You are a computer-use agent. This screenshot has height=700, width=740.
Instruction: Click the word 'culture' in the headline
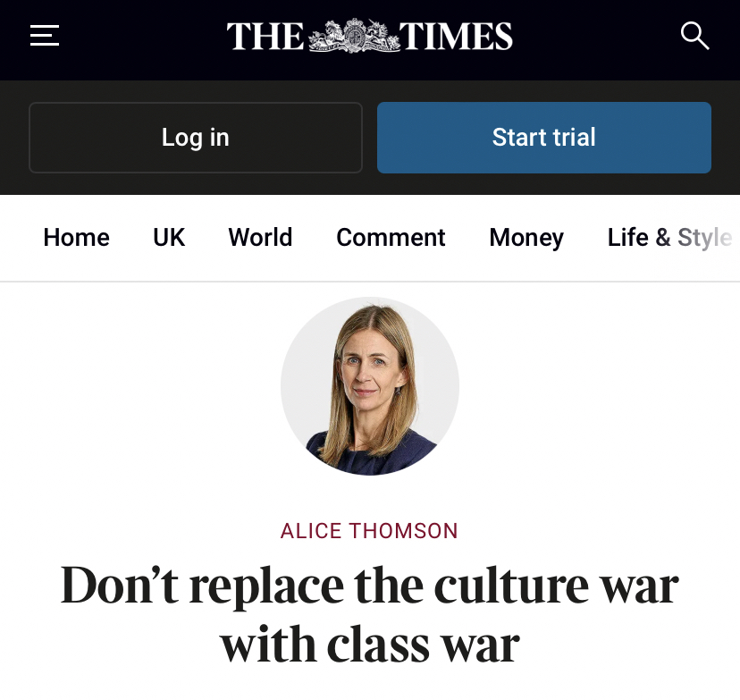tap(511, 586)
